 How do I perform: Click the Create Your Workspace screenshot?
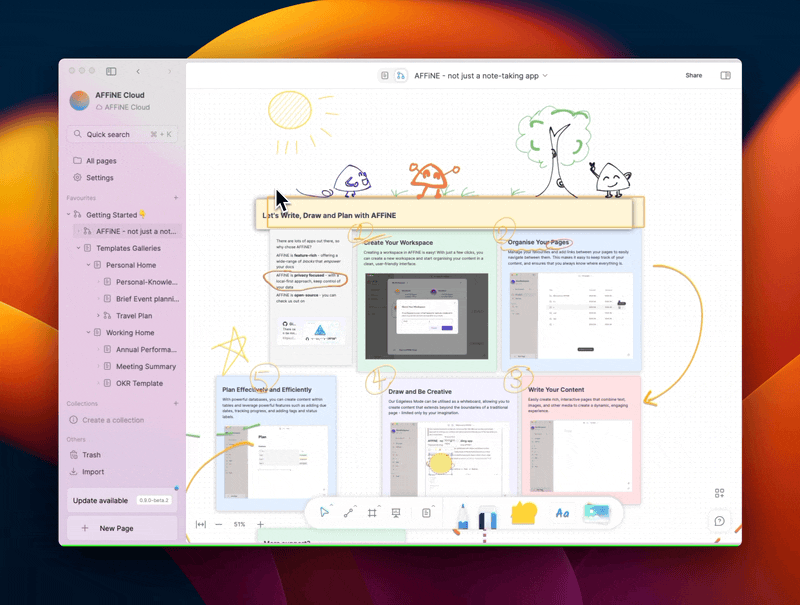[427, 316]
